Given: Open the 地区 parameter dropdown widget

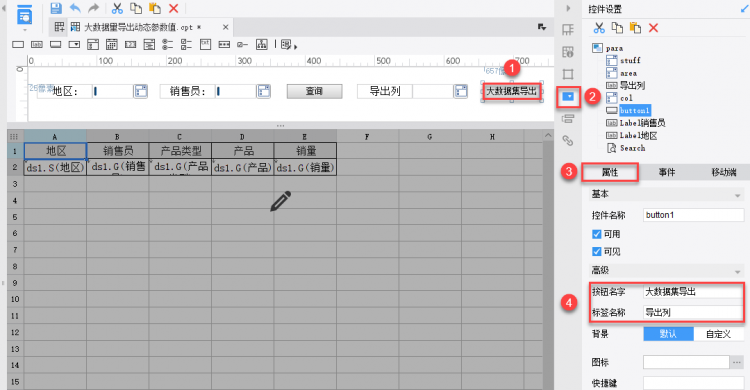Looking at the screenshot, I should (141, 91).
